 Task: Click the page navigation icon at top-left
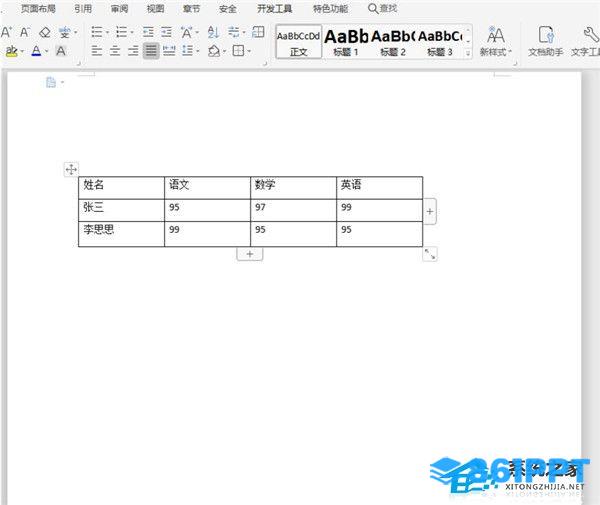coord(51,82)
